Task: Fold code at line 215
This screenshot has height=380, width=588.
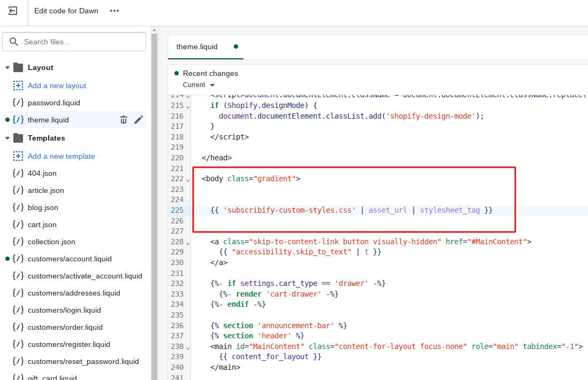Action: coord(188,107)
